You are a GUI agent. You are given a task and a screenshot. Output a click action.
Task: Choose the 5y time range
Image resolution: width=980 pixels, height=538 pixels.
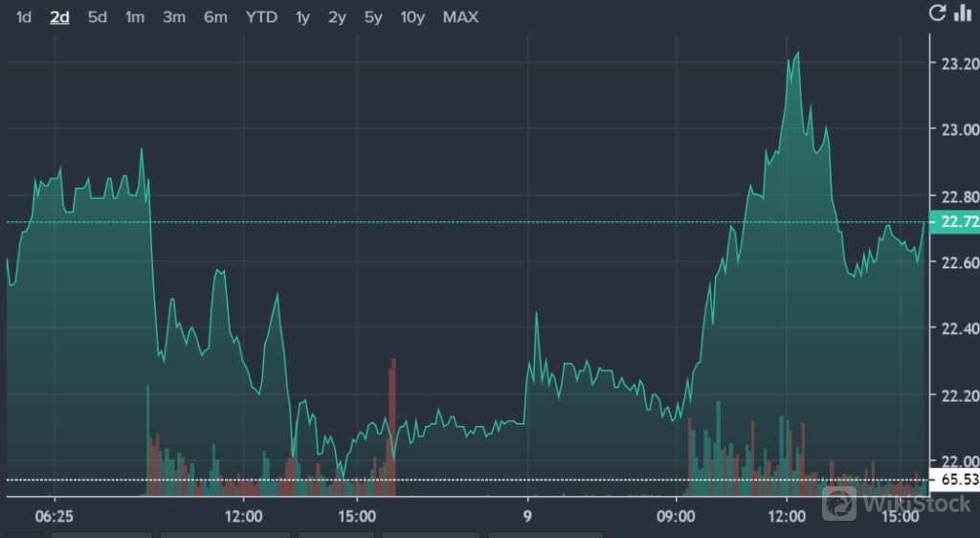[373, 17]
